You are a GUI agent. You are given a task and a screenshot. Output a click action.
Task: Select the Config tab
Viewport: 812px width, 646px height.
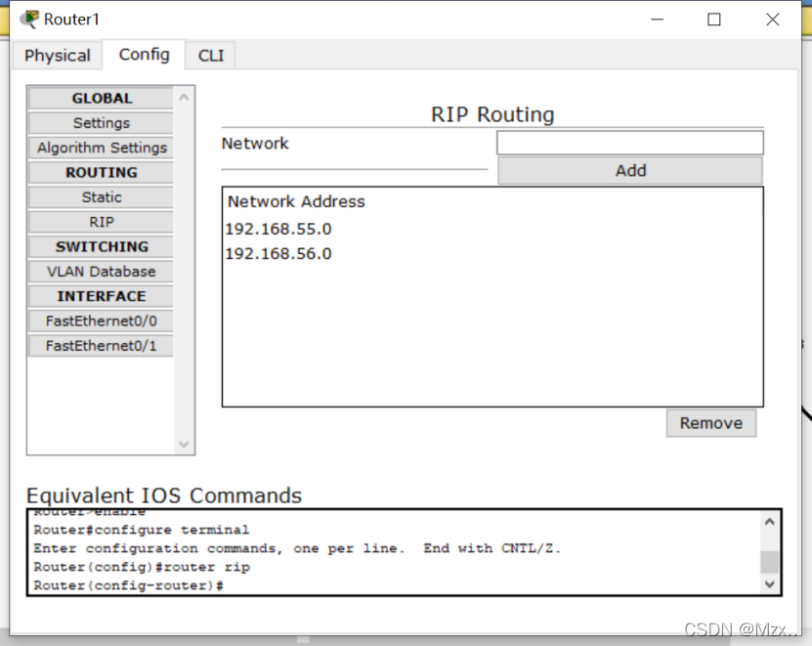tap(144, 55)
